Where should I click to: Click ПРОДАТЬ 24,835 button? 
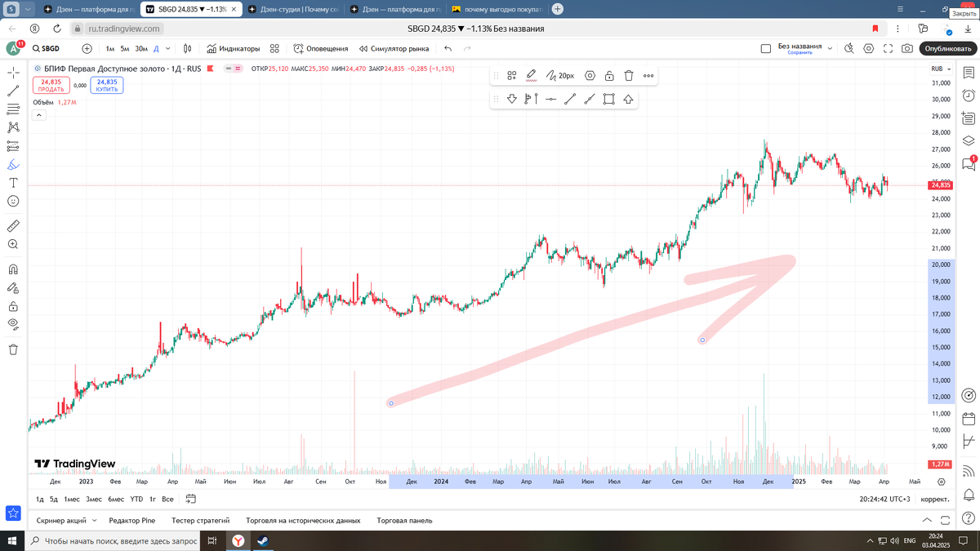pyautogui.click(x=51, y=86)
